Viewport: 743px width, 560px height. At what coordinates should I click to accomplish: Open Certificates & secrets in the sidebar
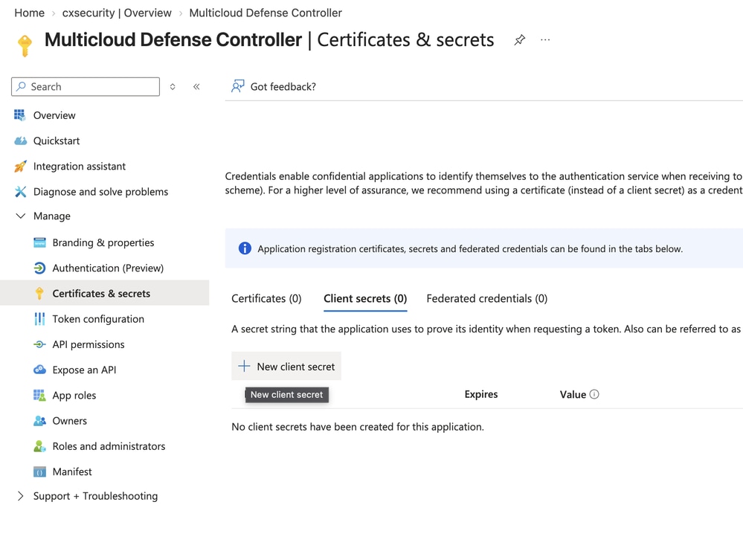pyautogui.click(x=104, y=293)
